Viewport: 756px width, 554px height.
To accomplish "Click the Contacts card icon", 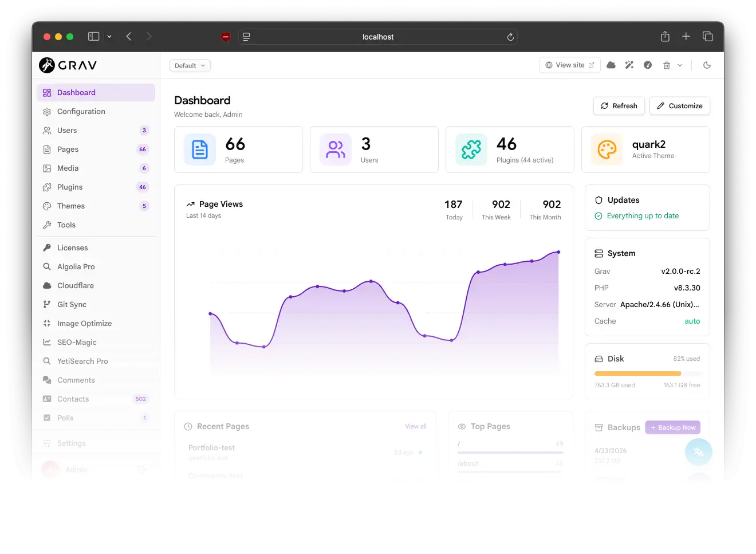I will pyautogui.click(x=47, y=399).
